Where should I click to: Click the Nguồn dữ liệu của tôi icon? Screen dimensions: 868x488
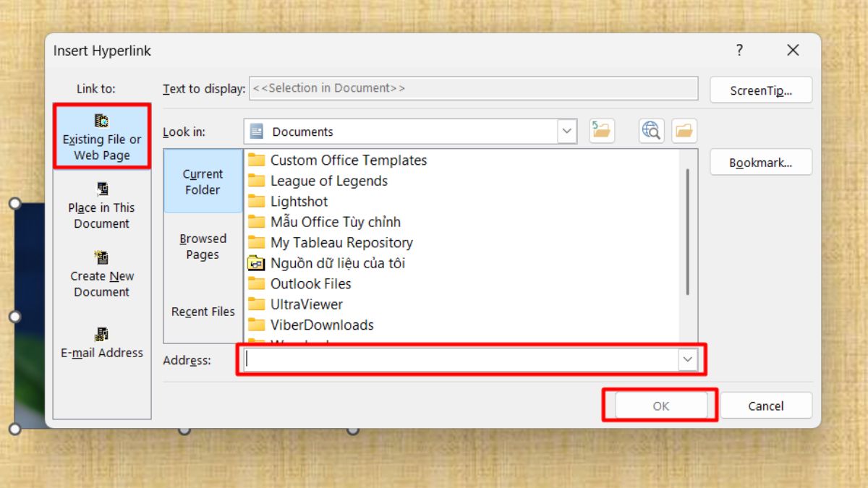click(x=257, y=263)
